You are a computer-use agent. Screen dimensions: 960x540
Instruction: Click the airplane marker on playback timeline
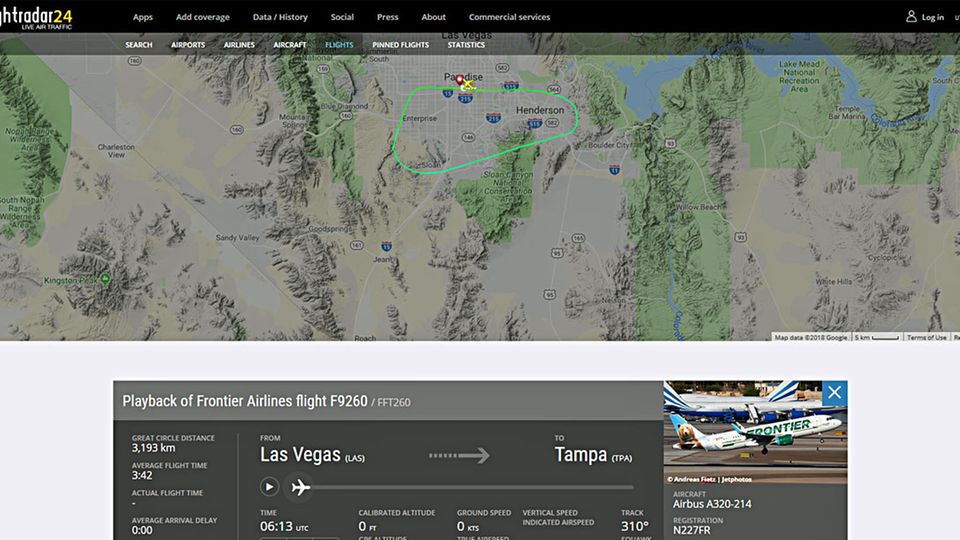pos(299,487)
